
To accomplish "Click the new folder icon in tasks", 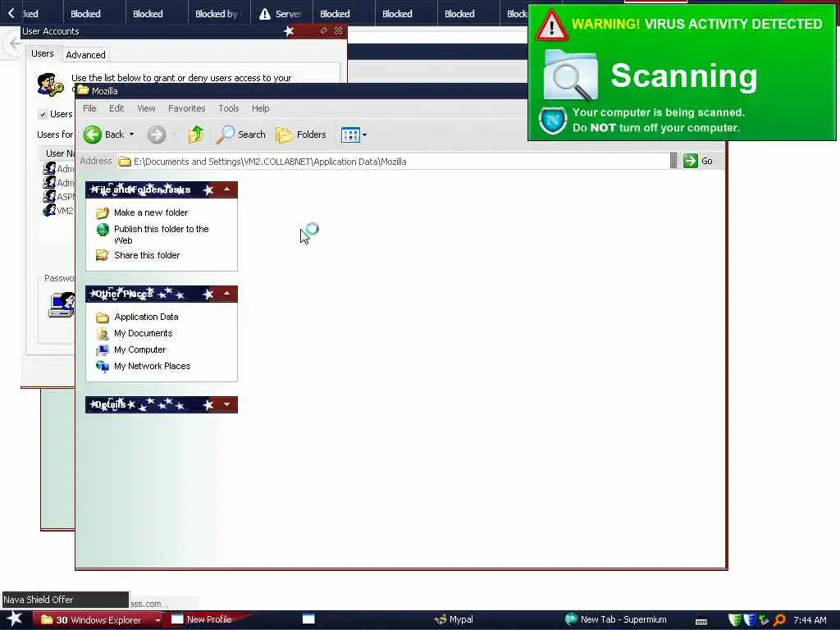I will coord(103,213).
